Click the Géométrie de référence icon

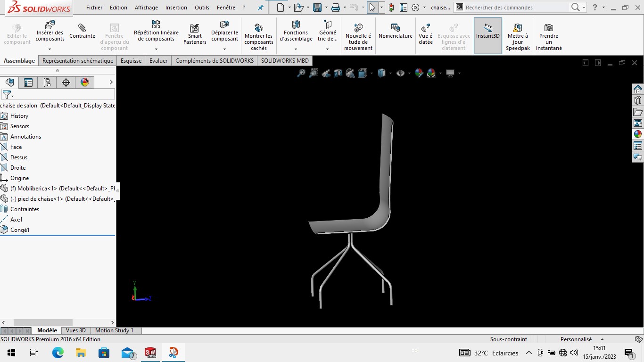click(x=328, y=25)
